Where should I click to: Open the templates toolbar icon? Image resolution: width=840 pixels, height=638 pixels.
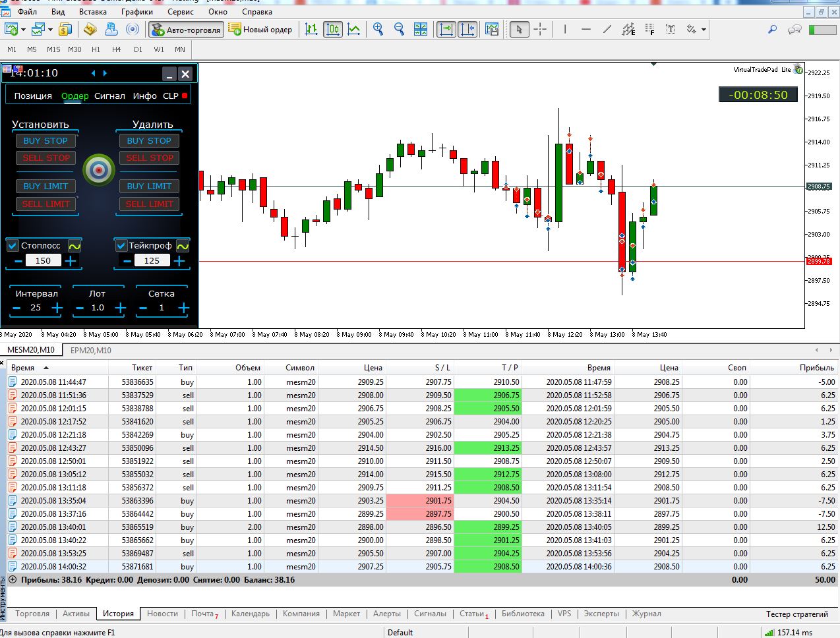[492, 29]
